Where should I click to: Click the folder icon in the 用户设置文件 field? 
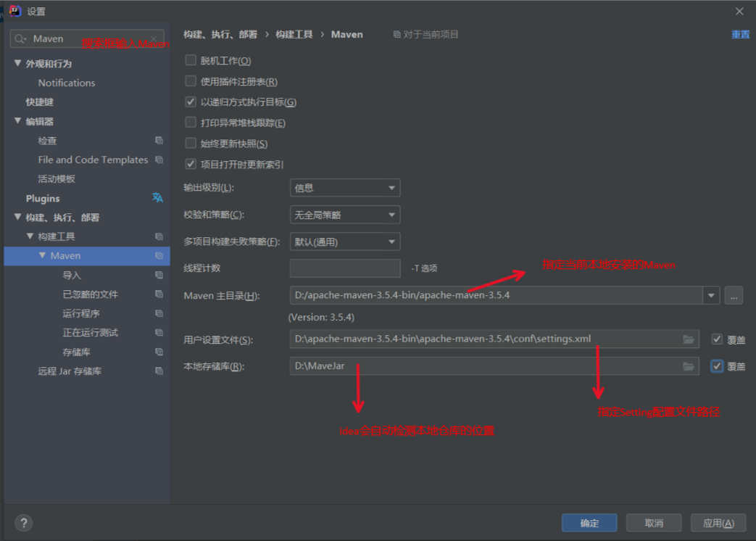coord(689,339)
